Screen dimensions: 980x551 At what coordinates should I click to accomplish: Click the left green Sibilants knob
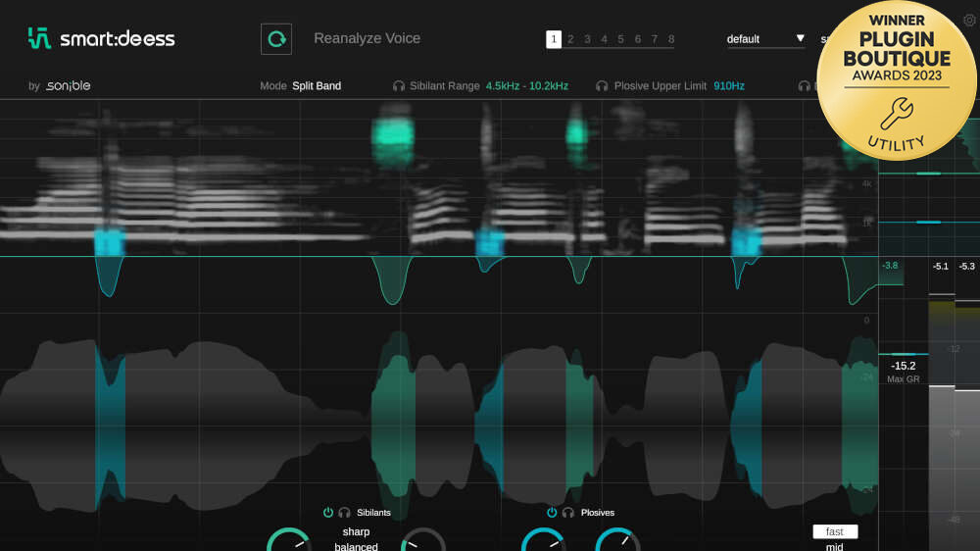289,540
